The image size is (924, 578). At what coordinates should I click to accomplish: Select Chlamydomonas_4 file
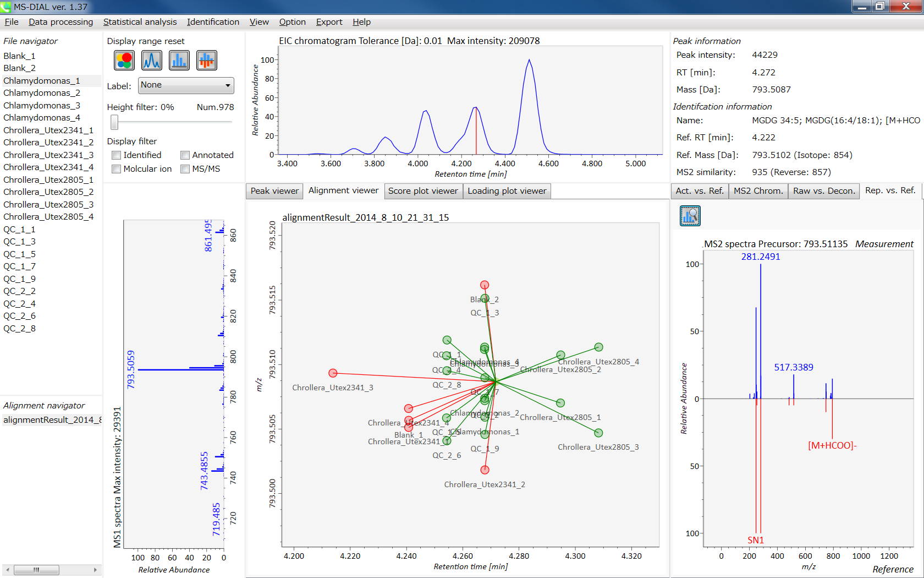pos(42,118)
